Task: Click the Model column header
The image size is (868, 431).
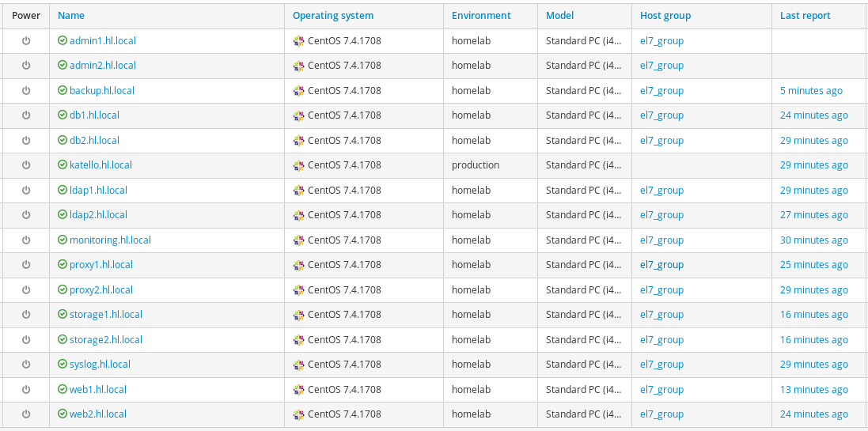Action: pyautogui.click(x=559, y=15)
